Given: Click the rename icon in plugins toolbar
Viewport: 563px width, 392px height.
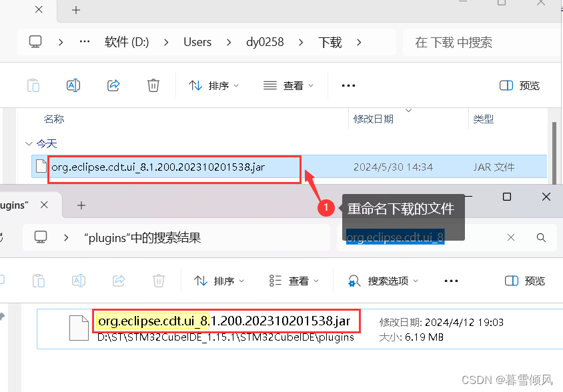Looking at the screenshot, I should tap(79, 281).
